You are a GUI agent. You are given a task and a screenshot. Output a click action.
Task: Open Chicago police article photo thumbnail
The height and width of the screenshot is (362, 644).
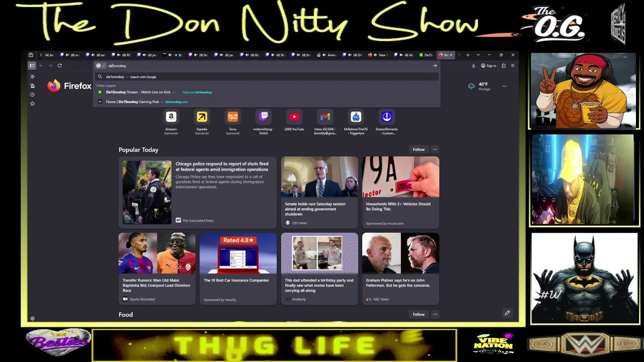coord(146,192)
